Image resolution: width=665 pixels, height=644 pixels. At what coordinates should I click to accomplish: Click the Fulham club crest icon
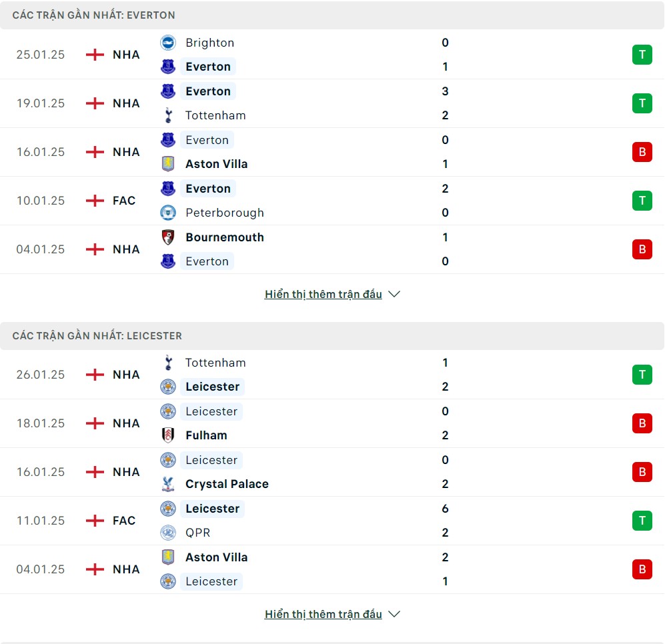point(168,435)
